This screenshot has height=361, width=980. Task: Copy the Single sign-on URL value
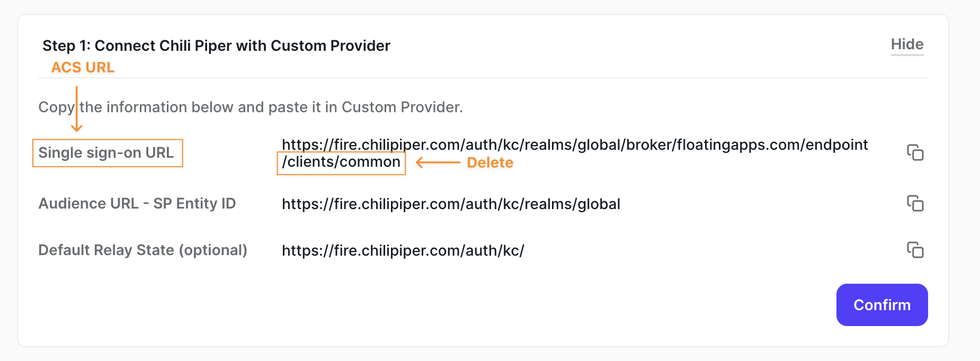915,152
